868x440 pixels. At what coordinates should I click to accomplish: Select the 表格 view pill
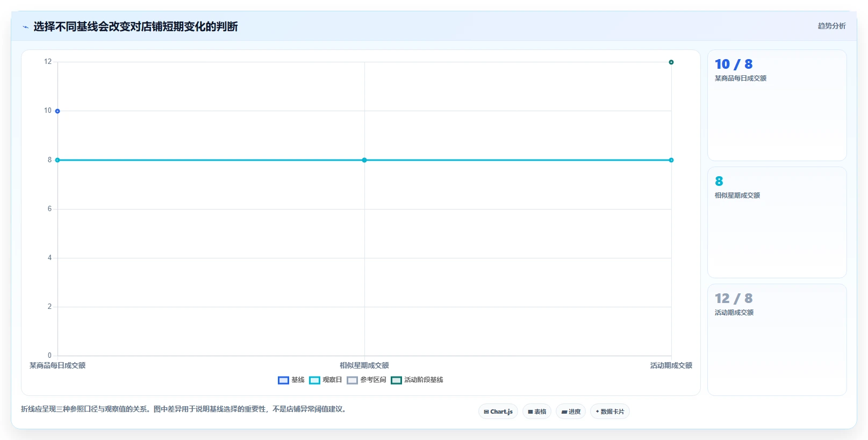[x=537, y=412]
